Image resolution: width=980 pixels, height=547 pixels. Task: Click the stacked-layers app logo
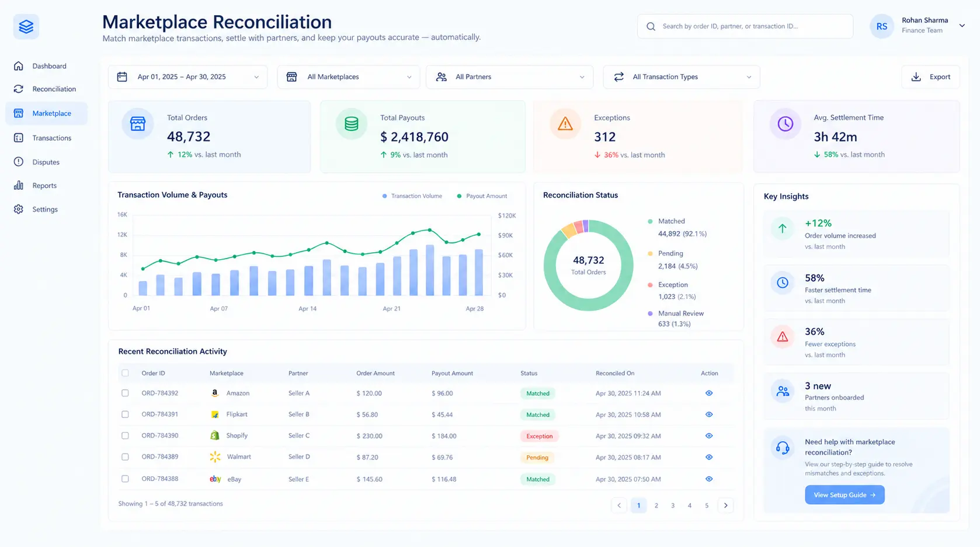tap(26, 27)
